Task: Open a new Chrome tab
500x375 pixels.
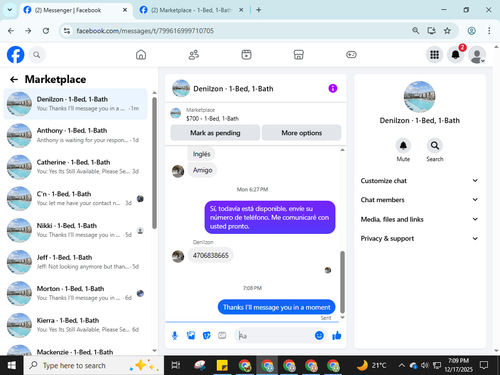Action: (259, 10)
